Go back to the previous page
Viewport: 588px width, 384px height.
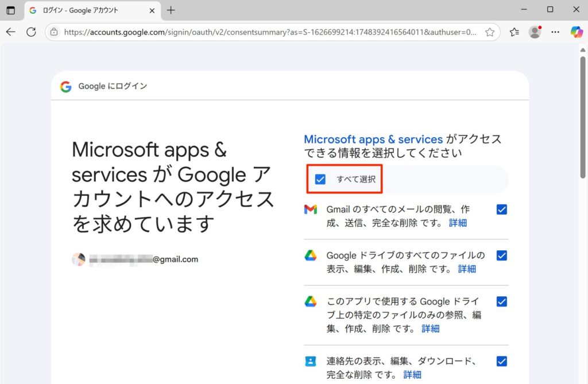[11, 32]
